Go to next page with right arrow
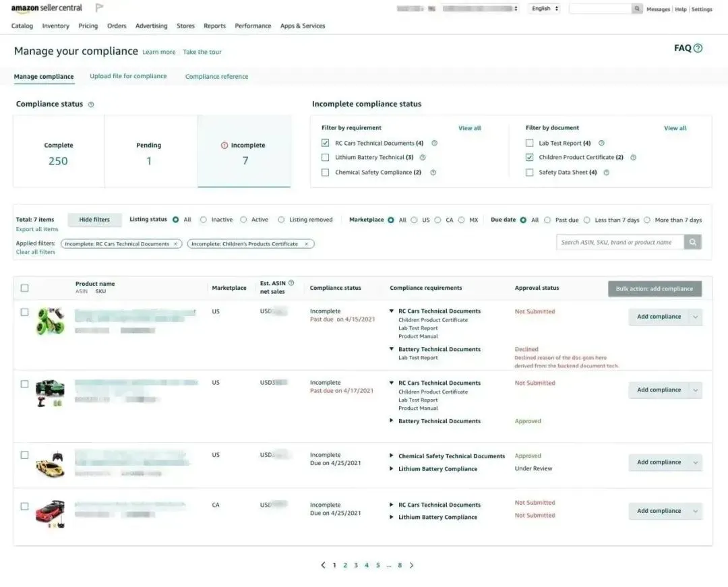 [411, 565]
